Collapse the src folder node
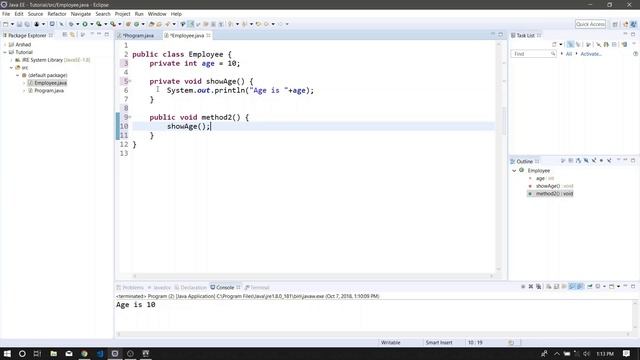Image resolution: width=640 pixels, height=360 pixels. click(11, 68)
